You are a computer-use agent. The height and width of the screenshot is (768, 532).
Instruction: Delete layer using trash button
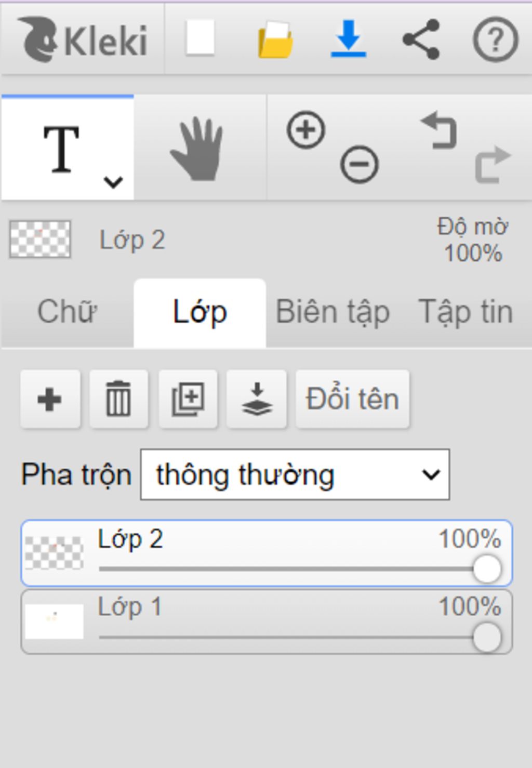click(x=118, y=399)
